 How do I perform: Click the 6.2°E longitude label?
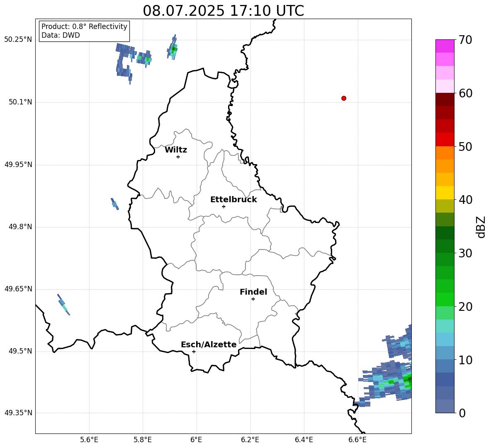pos(250,440)
